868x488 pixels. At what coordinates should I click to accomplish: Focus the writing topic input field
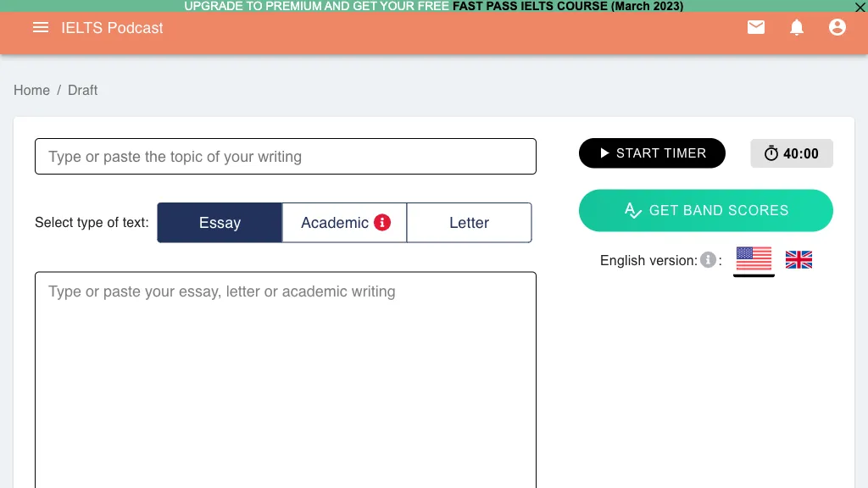pos(285,157)
